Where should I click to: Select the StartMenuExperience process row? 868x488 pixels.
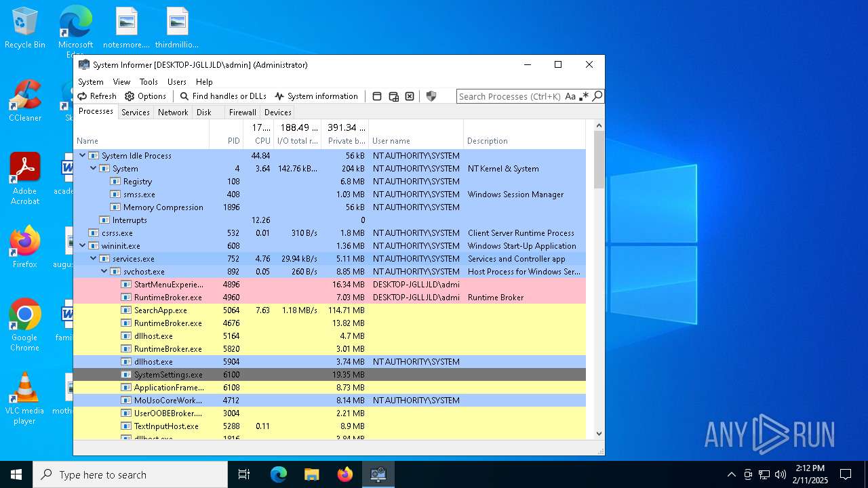[x=330, y=284]
